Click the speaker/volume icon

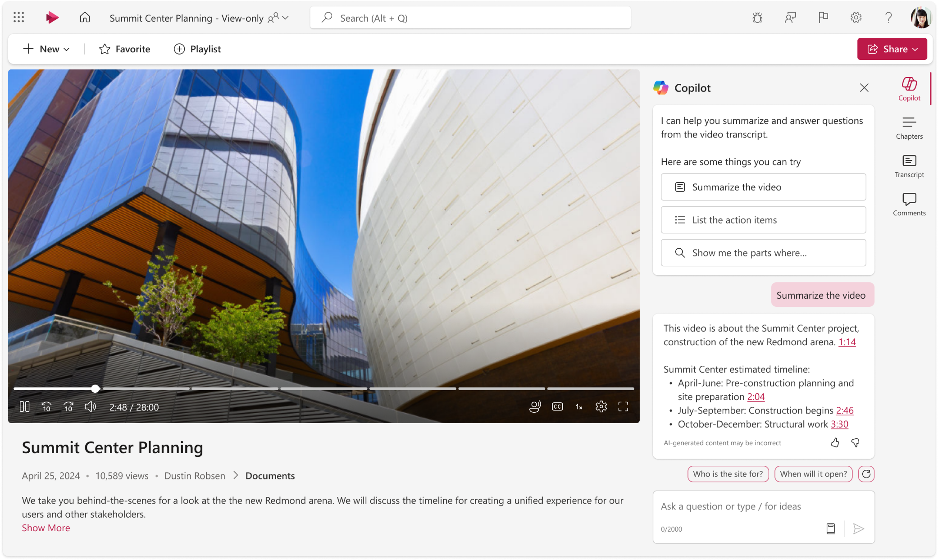[x=91, y=407]
